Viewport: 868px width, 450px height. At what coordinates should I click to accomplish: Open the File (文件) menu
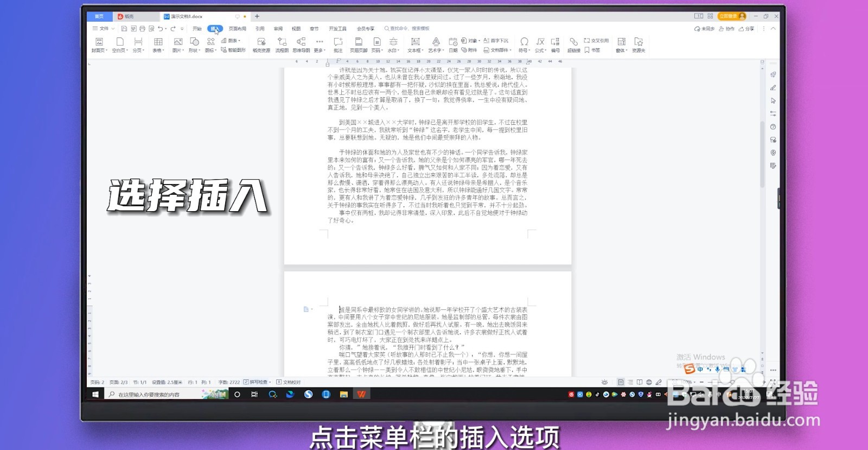[x=103, y=29]
